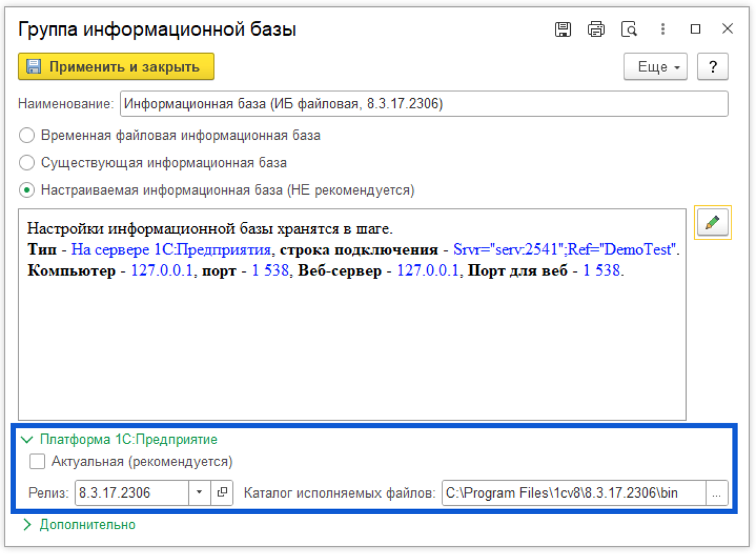Open the print preview magnifier icon

[629, 29]
